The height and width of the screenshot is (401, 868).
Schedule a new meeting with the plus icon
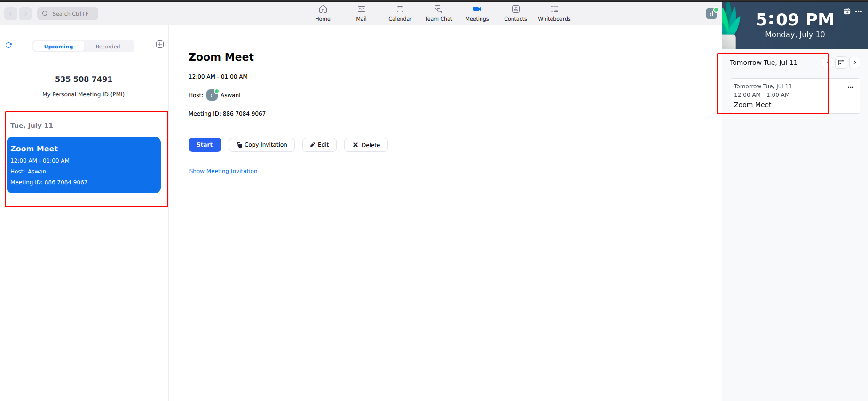point(160,44)
